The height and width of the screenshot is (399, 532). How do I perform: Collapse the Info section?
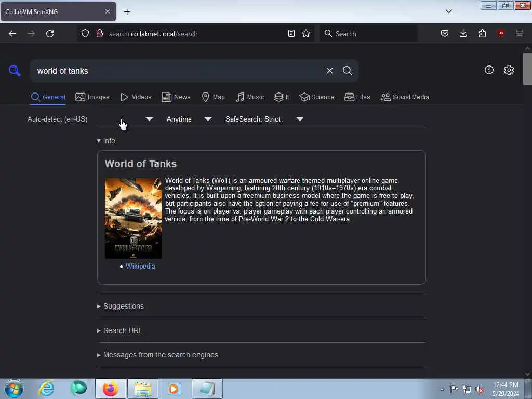click(x=106, y=141)
